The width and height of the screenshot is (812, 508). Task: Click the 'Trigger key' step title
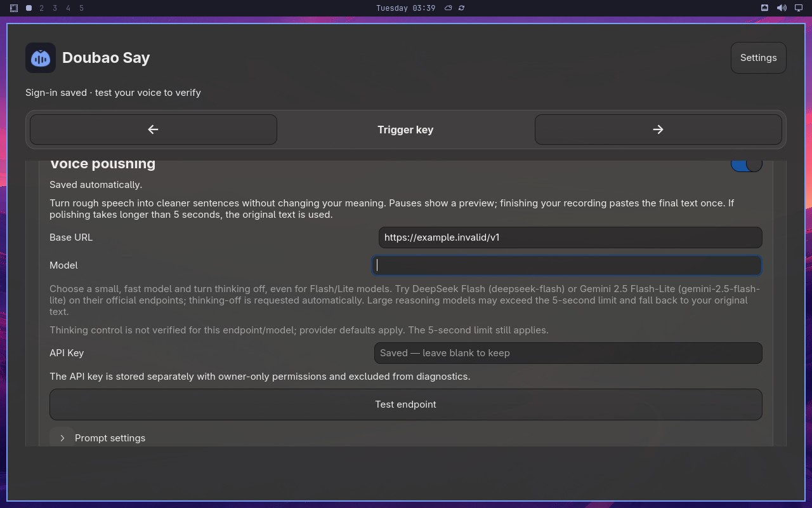click(x=405, y=130)
